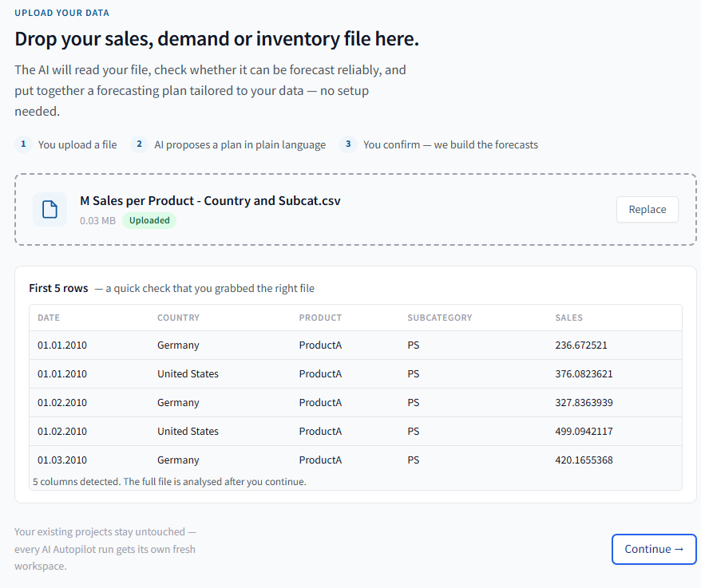Viewport: 701px width, 588px height.
Task: Click the step 3 number badge
Action: [x=348, y=144]
